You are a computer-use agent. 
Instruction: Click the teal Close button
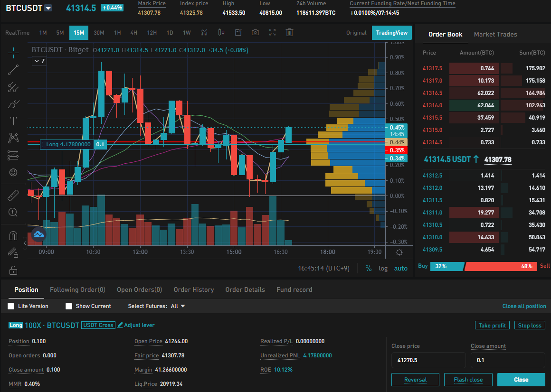click(521, 380)
